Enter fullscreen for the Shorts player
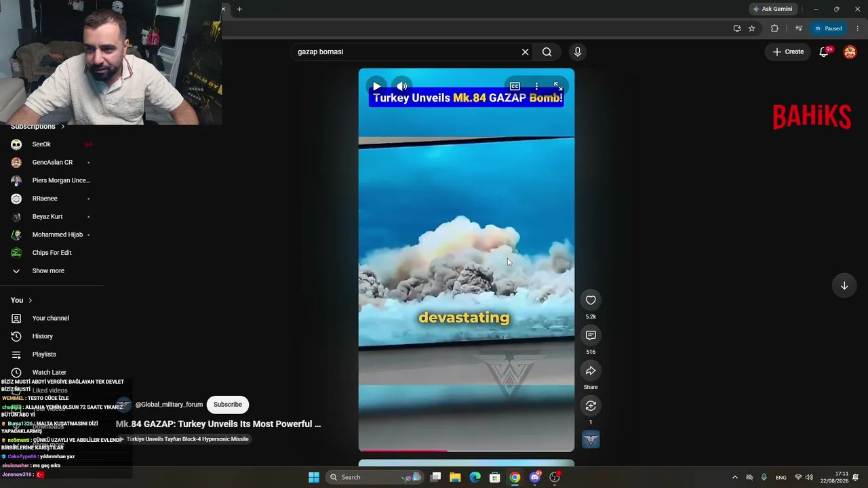 (558, 87)
